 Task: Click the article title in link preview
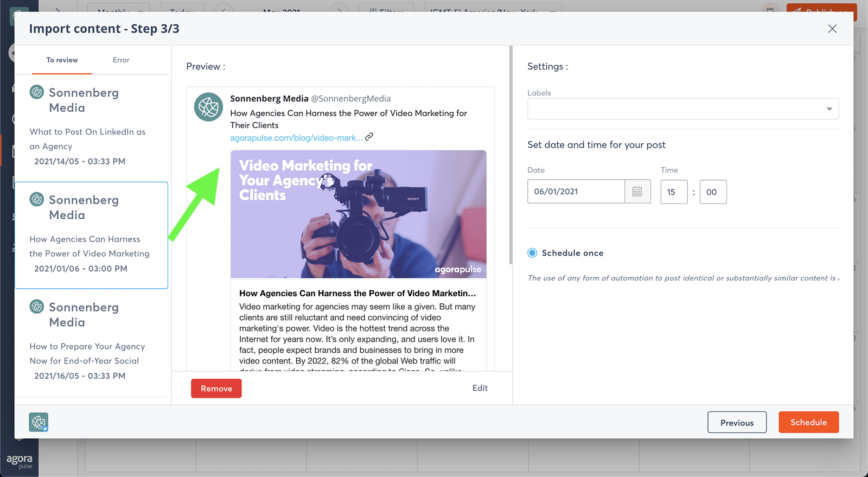click(358, 294)
